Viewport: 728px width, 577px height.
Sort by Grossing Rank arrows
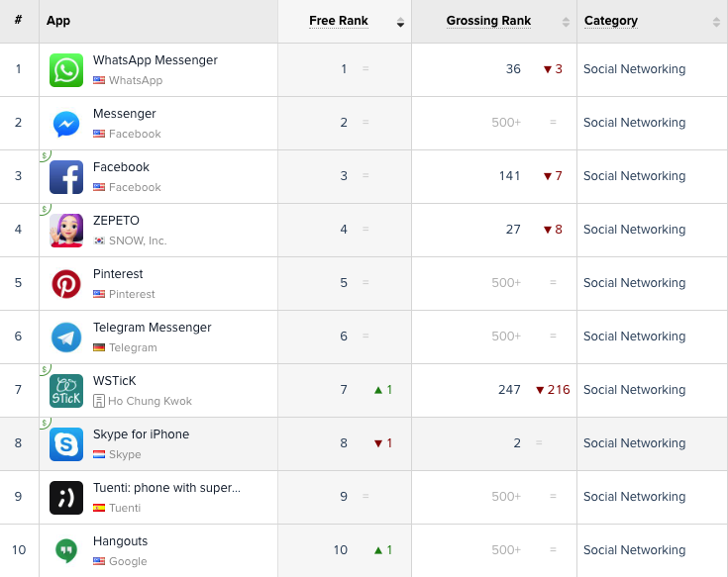click(566, 22)
